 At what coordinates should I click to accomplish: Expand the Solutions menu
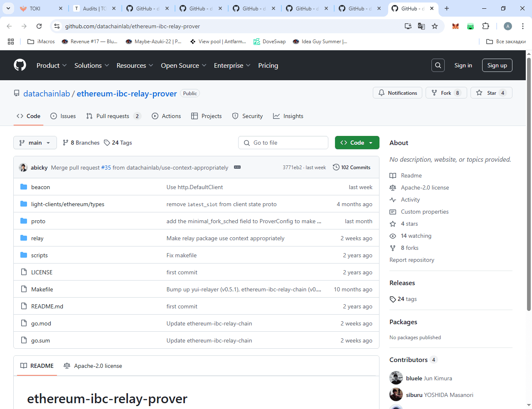[x=91, y=65]
